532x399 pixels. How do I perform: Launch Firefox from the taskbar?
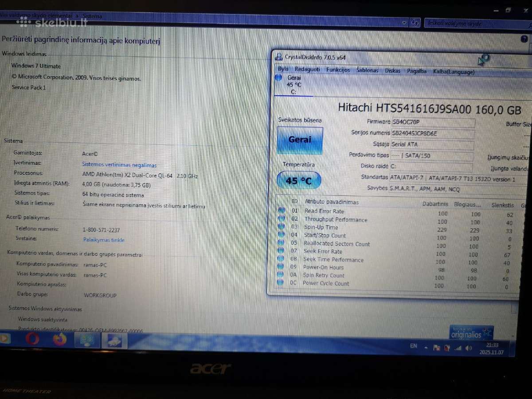pyautogui.click(x=59, y=340)
